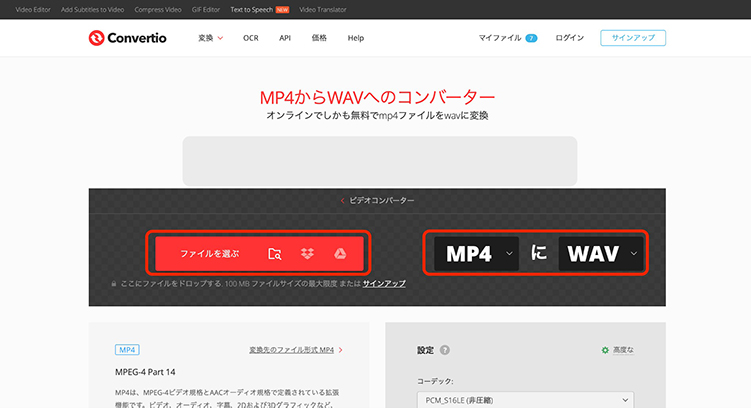
Task: Open Video Editor in top bar
Action: [33, 10]
